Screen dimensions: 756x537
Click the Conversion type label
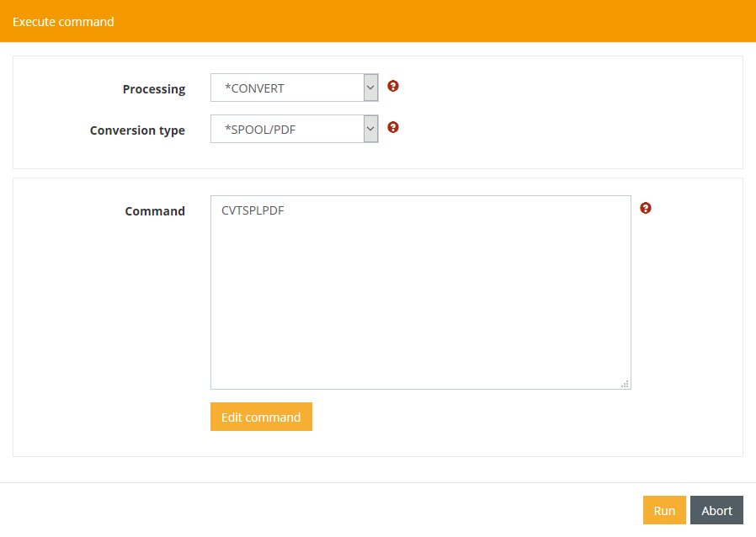pos(137,130)
